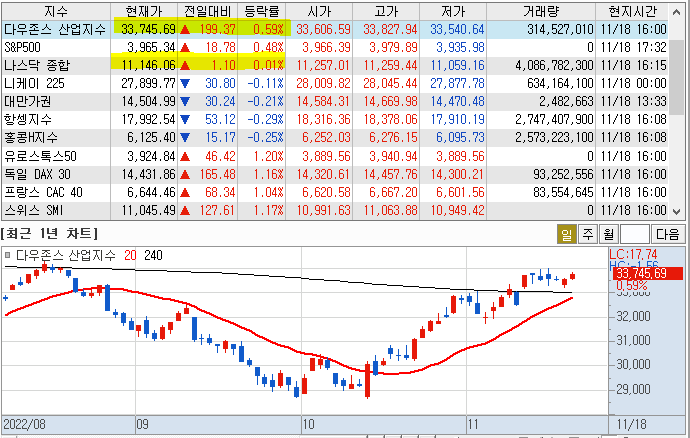Click the 유로스톡스50 change value 46.42
Screen dimensions: 690x438
220,156
